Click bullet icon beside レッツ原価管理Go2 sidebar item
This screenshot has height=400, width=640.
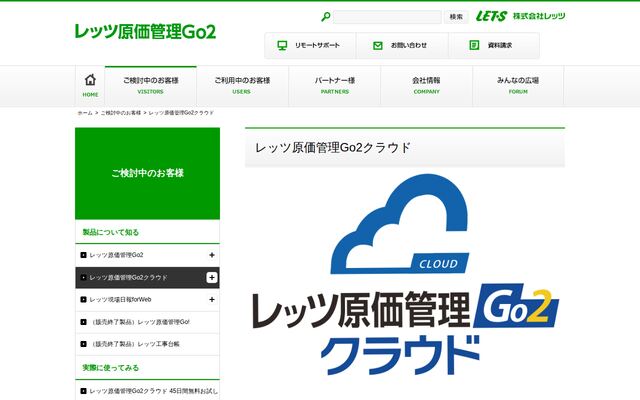83,255
